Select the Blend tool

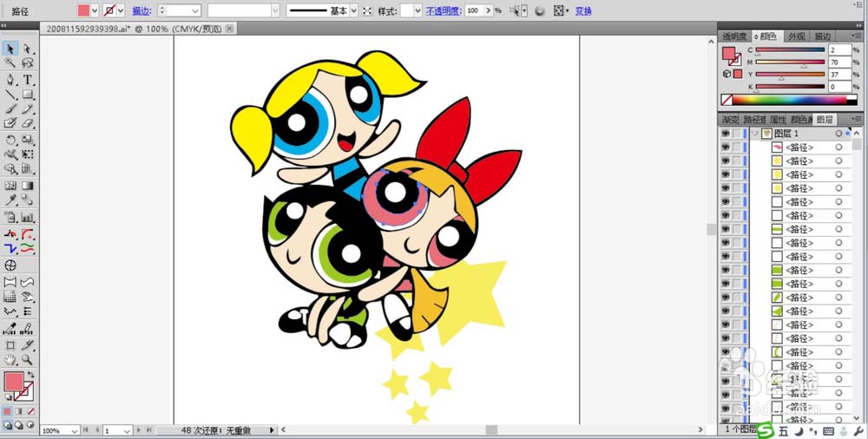click(27, 200)
